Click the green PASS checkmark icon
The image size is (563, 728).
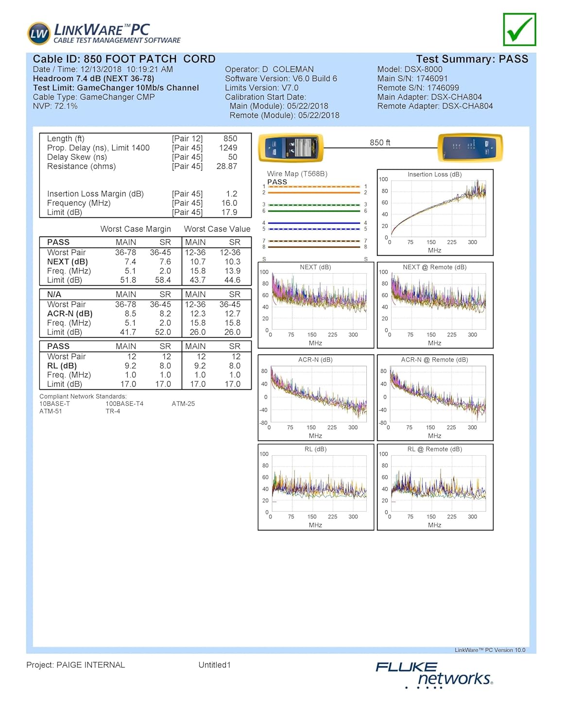[x=519, y=30]
